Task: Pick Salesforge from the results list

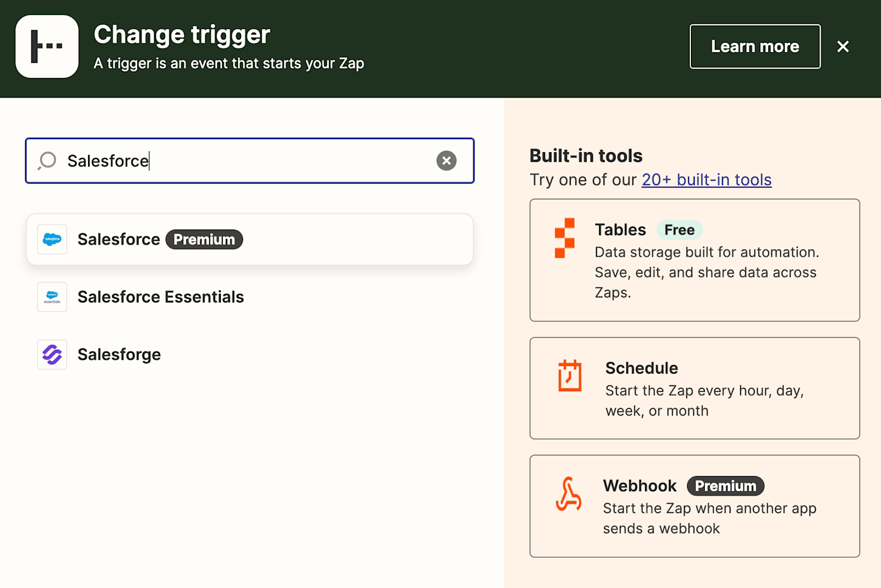Action: [119, 355]
